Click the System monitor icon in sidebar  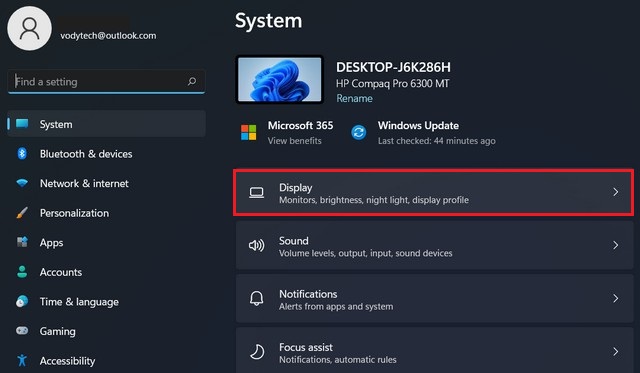(22, 124)
